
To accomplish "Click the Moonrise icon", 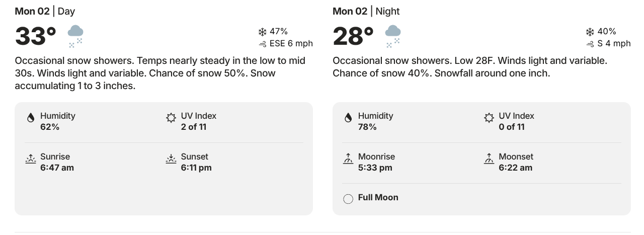I will pos(348,159).
